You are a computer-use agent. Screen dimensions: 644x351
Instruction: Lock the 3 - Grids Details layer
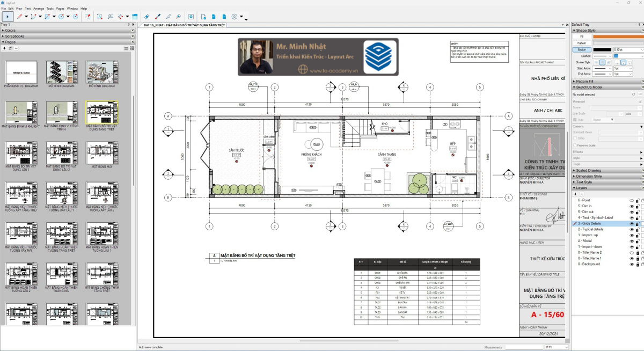click(x=637, y=223)
